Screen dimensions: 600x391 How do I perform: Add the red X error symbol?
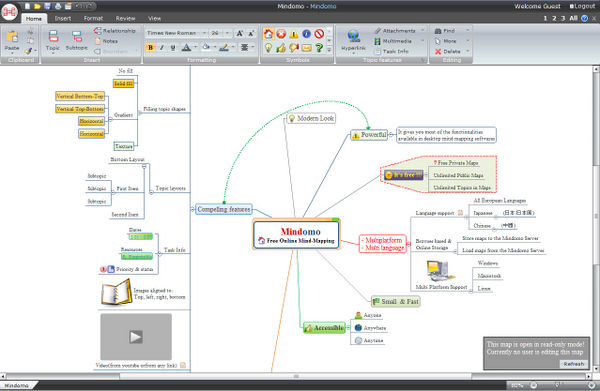281,34
